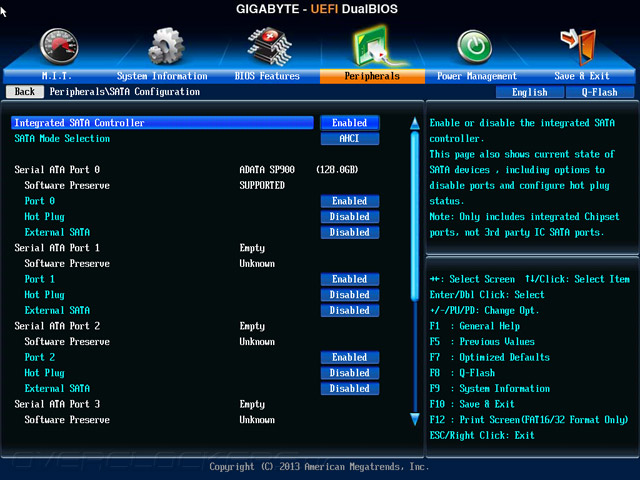The image size is (640, 480).
Task: Click the vertical scrollbar thumb in the settings list
Action: tap(415, 216)
